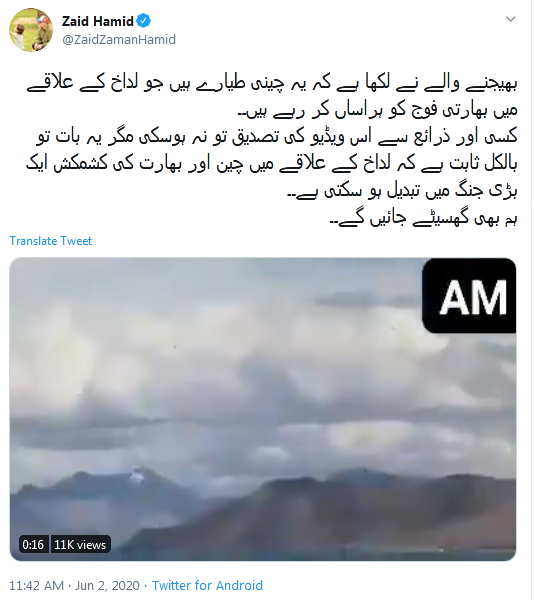Click the 11K views counter
The height and width of the screenshot is (600, 534).
click(x=80, y=545)
